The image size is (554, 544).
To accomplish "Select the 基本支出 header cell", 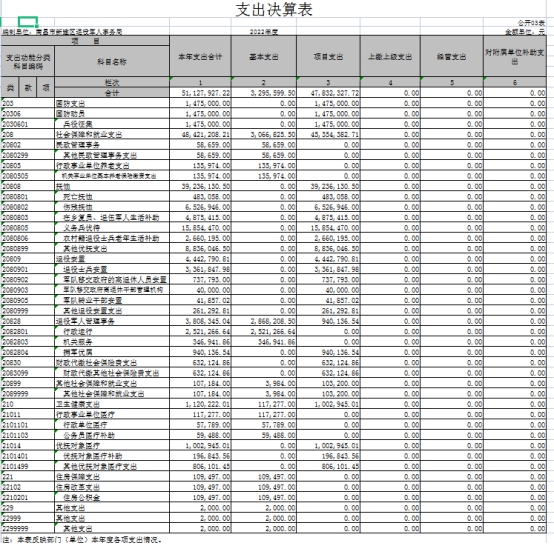I will [x=264, y=57].
